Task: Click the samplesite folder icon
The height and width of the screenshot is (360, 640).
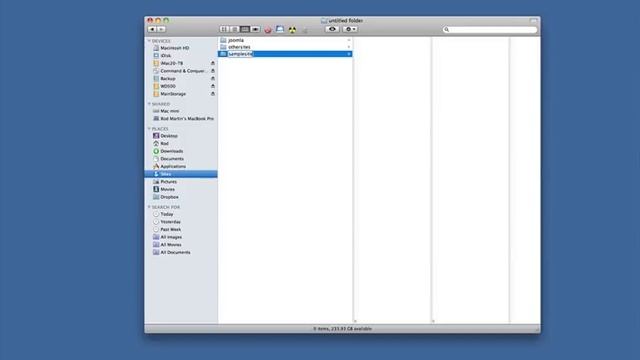Action: 223,54
